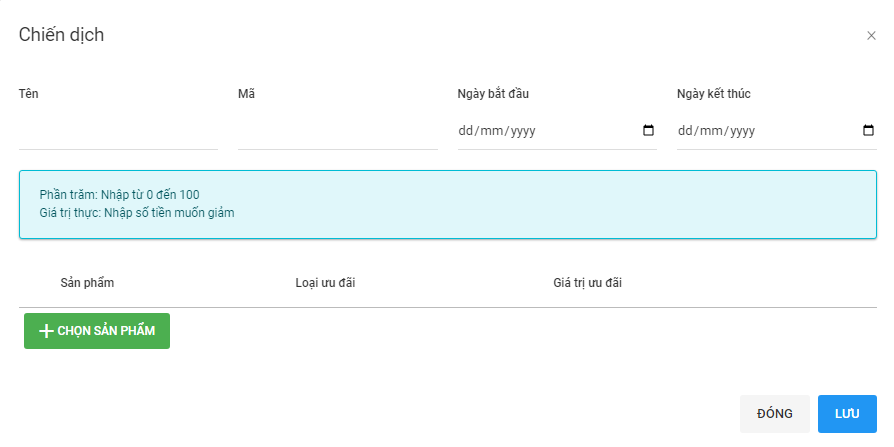Select the day part of Ngày bắt đầu
Viewport: 894px width, 447px height.
point(466,131)
